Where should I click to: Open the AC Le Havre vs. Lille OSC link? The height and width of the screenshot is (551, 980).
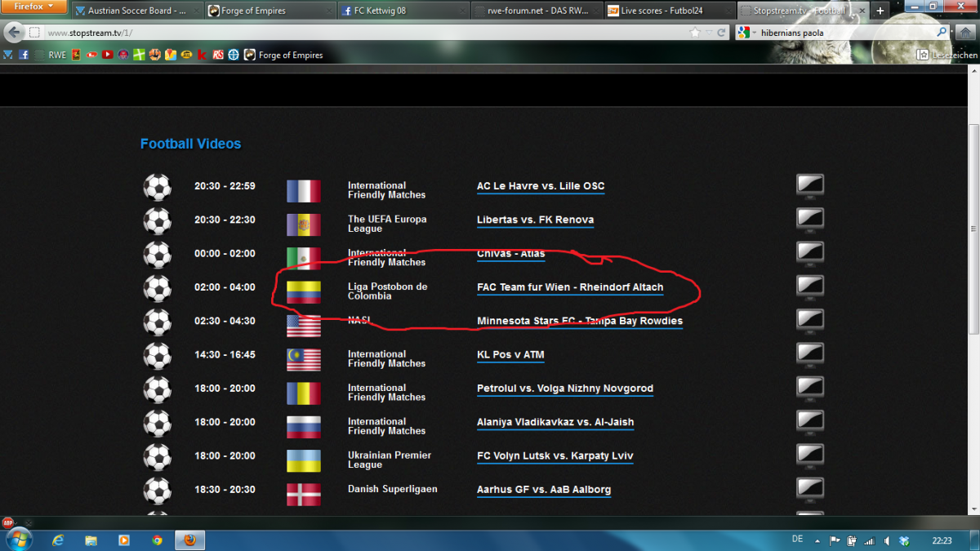click(x=541, y=186)
